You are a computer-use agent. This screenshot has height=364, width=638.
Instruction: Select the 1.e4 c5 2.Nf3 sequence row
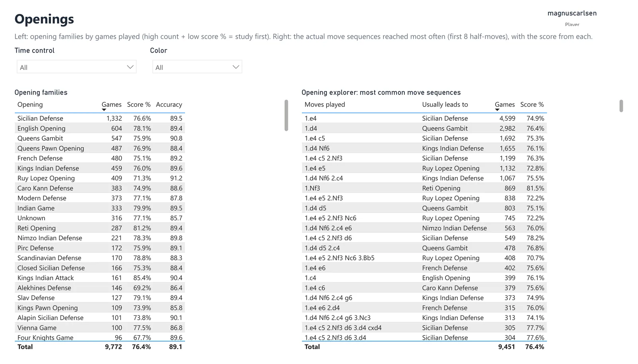pyautogui.click(x=424, y=158)
